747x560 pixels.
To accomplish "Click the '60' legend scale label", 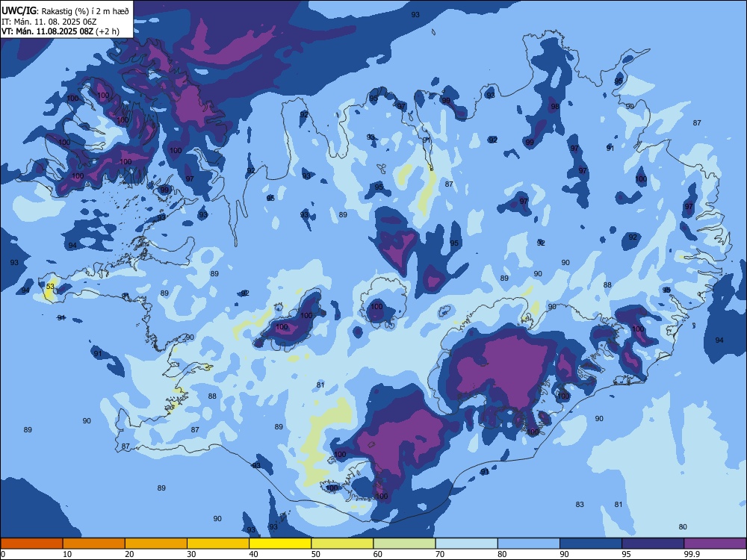I will pyautogui.click(x=378, y=554).
